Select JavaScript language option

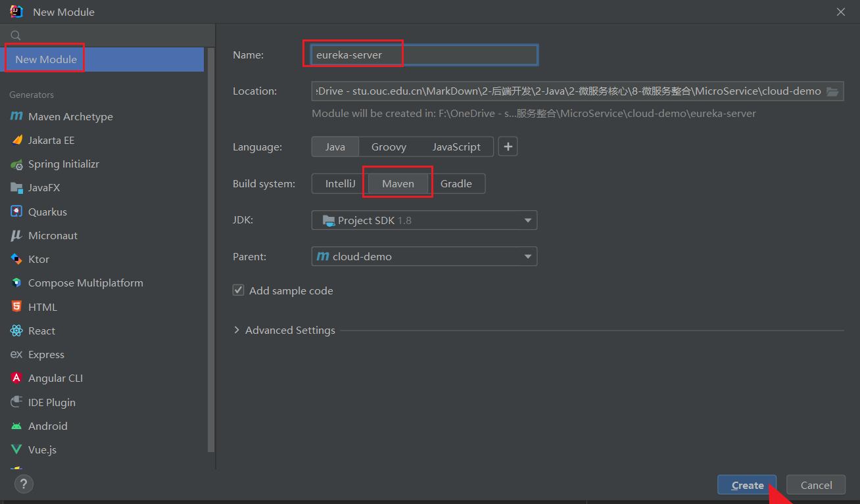(456, 147)
